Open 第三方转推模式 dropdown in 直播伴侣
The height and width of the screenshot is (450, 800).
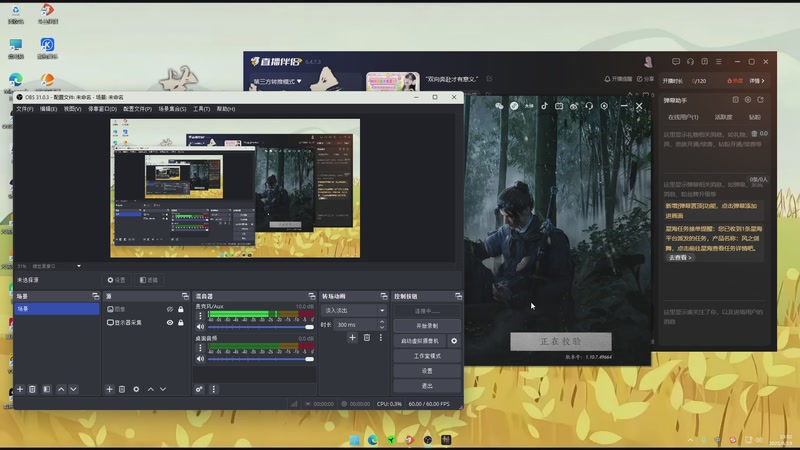278,81
